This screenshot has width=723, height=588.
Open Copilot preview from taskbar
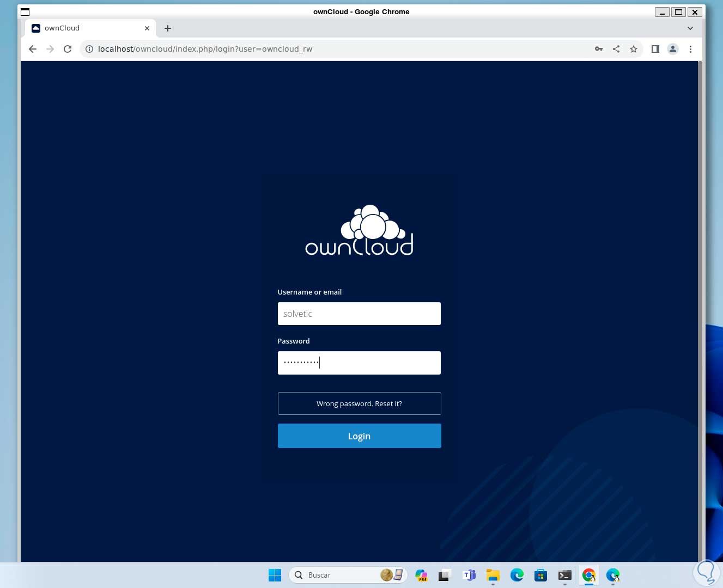pyautogui.click(x=421, y=575)
